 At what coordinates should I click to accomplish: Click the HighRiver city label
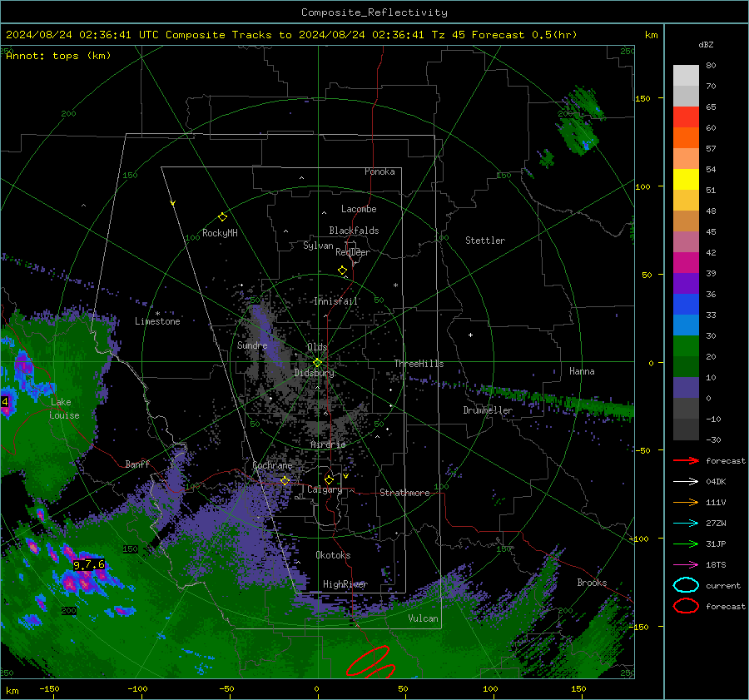click(x=345, y=584)
